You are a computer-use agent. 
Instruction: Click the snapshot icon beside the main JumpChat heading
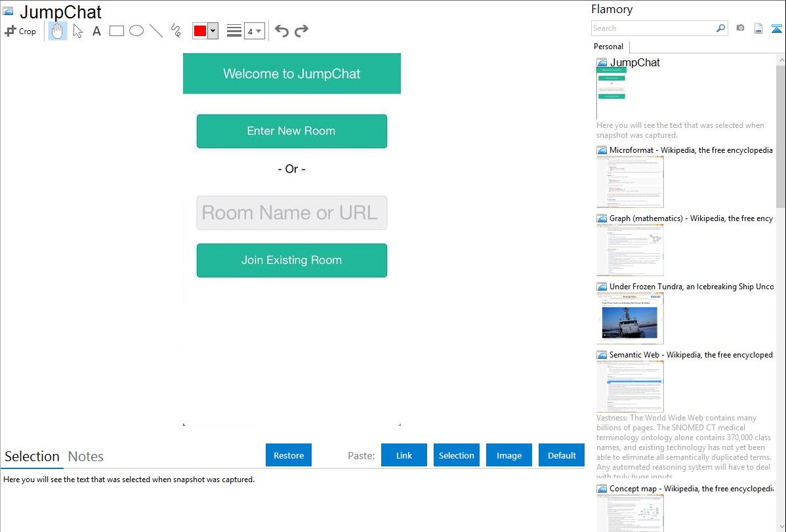(x=9, y=11)
